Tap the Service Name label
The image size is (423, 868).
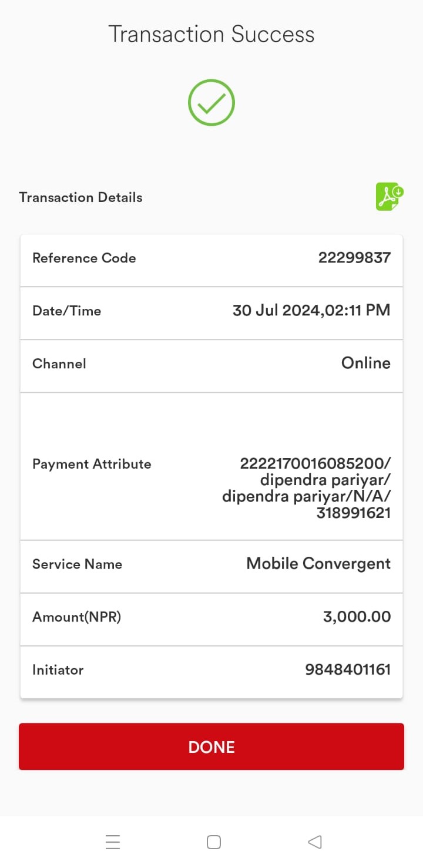77,564
